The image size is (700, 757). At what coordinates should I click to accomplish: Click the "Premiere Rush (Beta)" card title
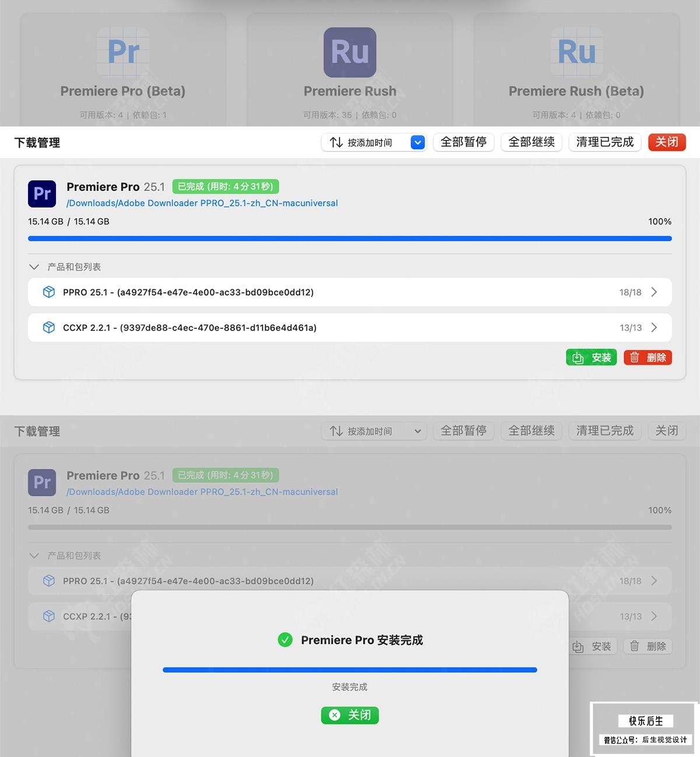point(576,91)
